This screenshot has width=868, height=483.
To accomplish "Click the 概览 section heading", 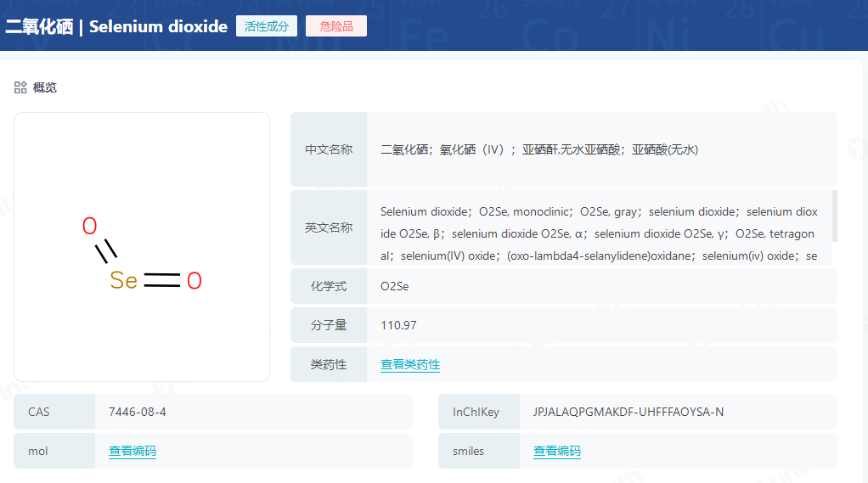I will pos(45,87).
